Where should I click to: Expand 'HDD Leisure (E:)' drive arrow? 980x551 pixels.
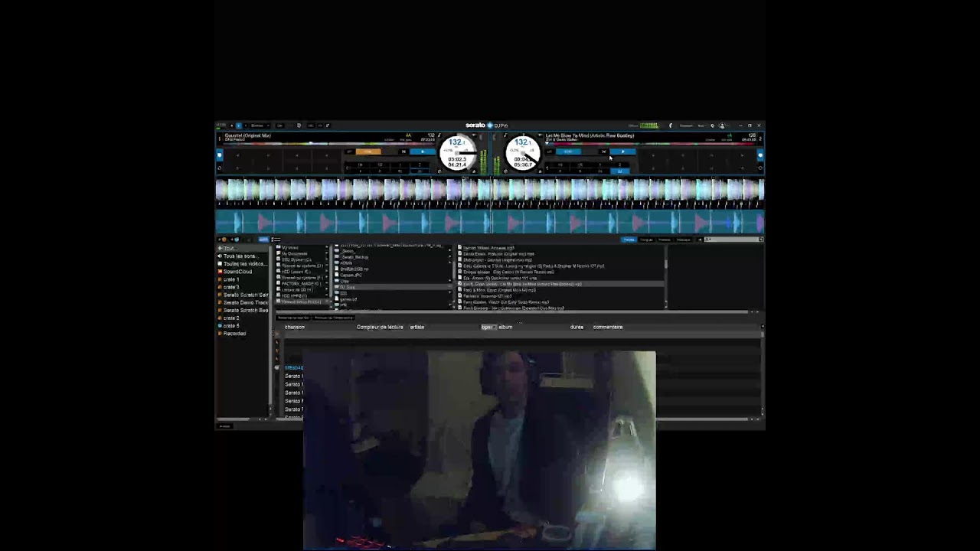[x=327, y=272]
